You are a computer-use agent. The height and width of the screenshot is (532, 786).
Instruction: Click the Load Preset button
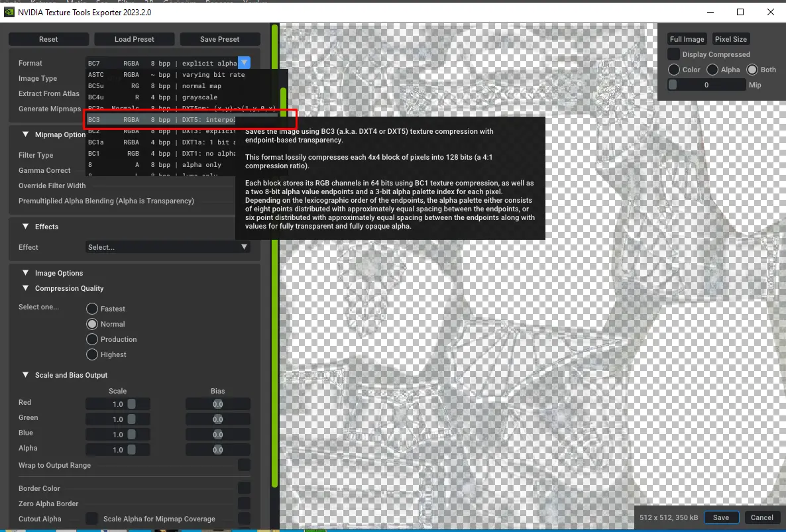tap(134, 39)
